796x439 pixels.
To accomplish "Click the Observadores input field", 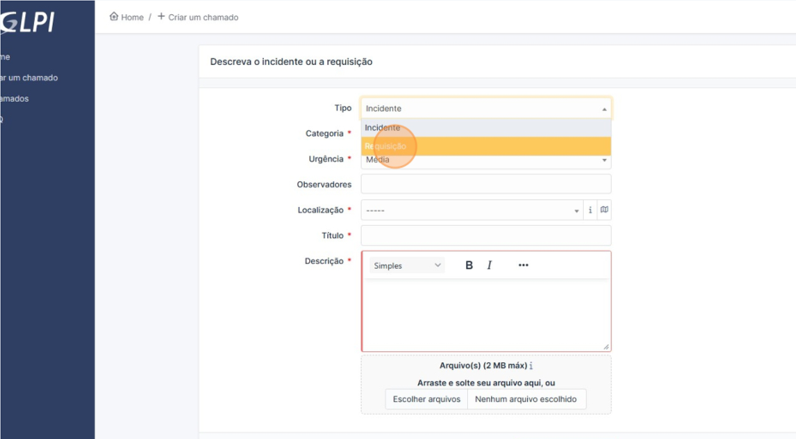I will point(485,185).
